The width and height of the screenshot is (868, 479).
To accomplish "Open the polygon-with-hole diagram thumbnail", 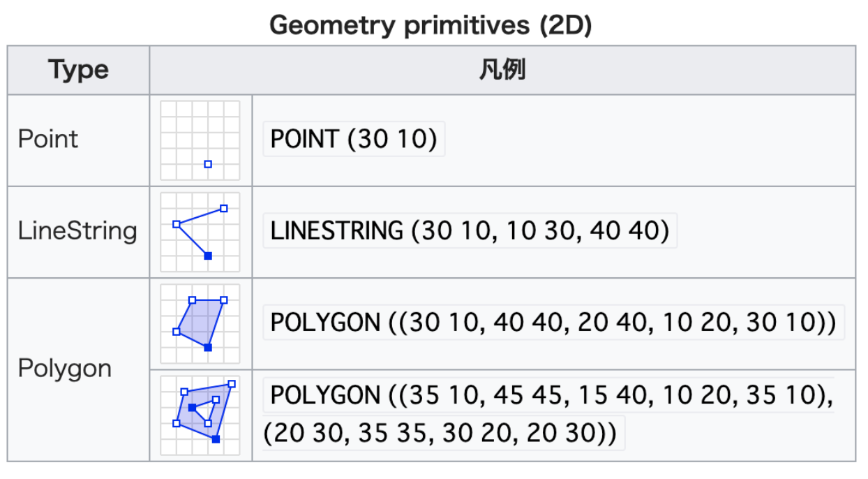I will click(200, 415).
